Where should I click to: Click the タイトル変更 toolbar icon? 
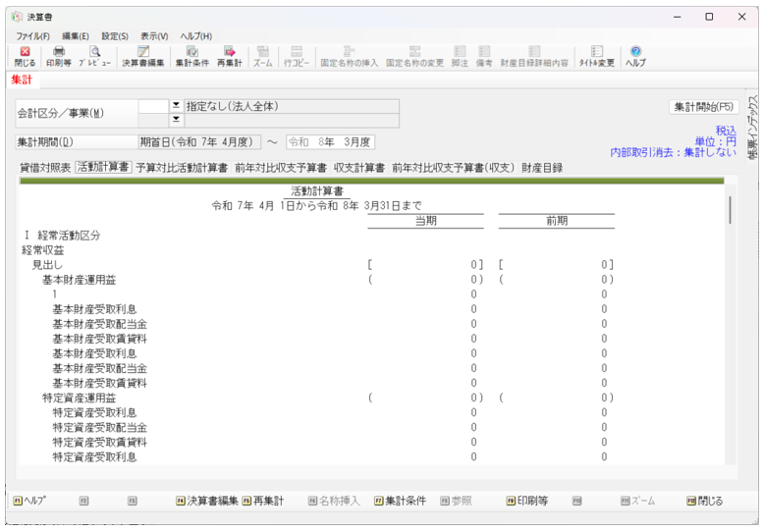(x=596, y=56)
